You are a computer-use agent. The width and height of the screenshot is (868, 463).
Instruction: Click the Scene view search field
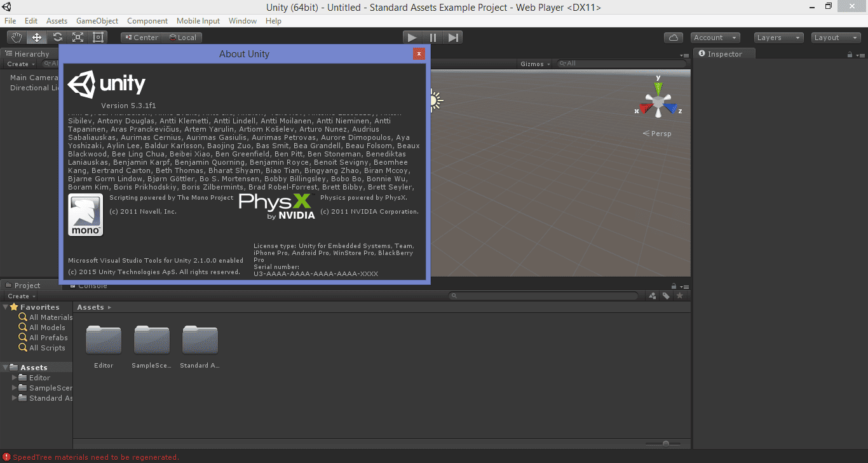point(621,64)
